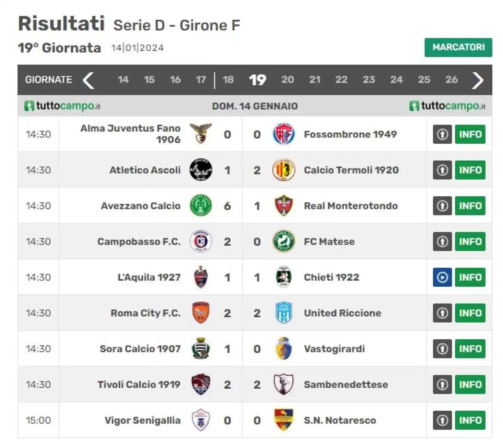Switch to matchday 26
This screenshot has width=503, height=448.
click(x=451, y=80)
